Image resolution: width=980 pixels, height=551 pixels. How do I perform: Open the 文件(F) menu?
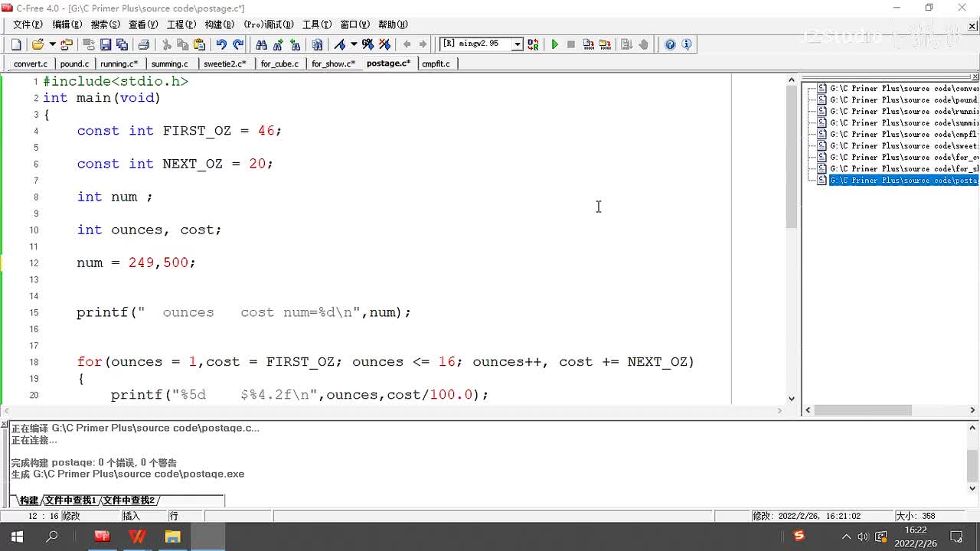pyautogui.click(x=28, y=24)
